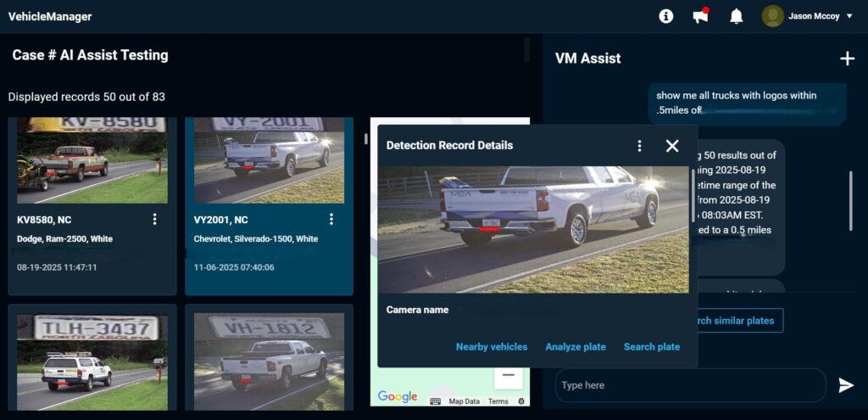Open options menu for VY2001 card
This screenshot has height=420, width=868.
pos(331,220)
